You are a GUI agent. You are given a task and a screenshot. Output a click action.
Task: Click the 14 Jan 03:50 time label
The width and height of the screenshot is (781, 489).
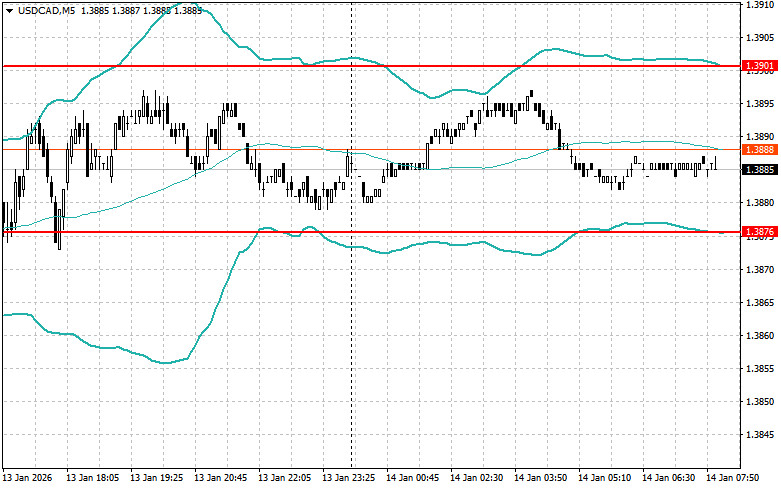coord(540,478)
